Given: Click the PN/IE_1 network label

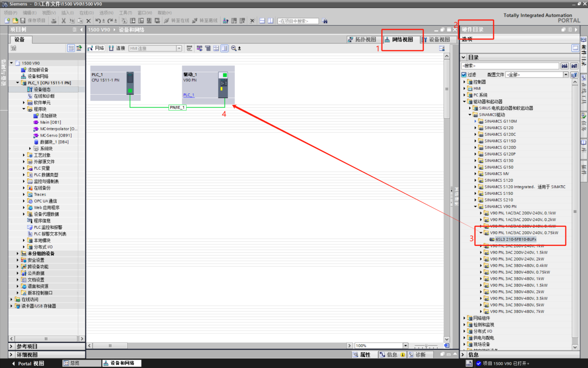Looking at the screenshot, I should [x=177, y=107].
